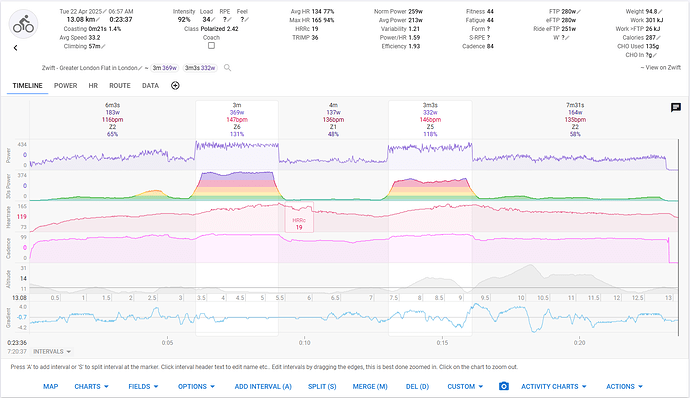Viewport: 690px width, 398px height.
Task: Select the 3m3s 332w interval tag
Action: pyautogui.click(x=200, y=68)
